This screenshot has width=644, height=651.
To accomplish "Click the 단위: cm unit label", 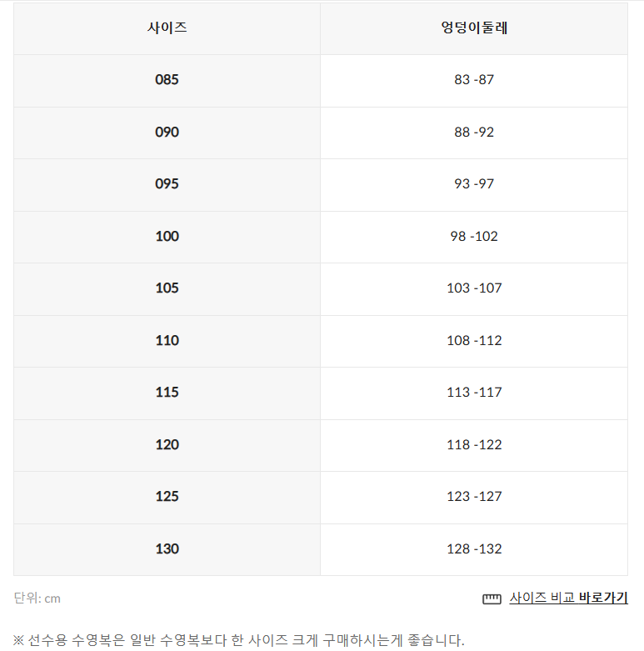I will point(37,598).
